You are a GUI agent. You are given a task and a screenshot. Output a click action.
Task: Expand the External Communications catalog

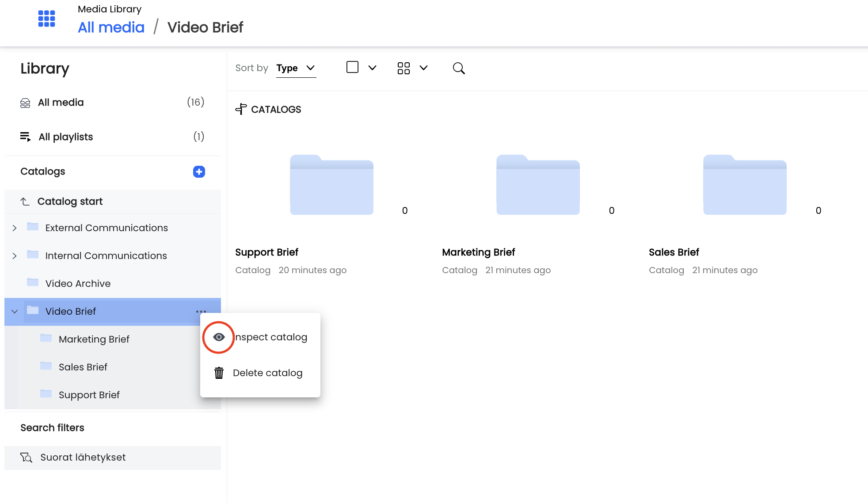[x=15, y=228]
